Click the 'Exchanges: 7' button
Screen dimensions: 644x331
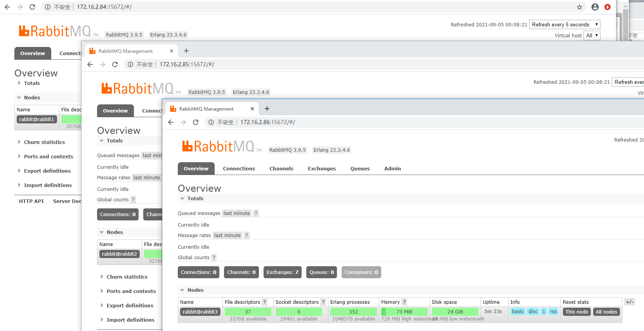(x=283, y=272)
